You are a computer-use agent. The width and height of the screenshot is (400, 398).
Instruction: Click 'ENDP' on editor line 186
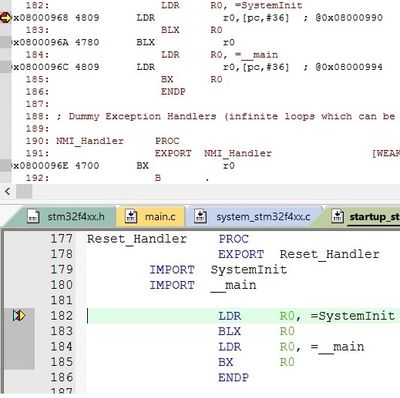(233, 377)
